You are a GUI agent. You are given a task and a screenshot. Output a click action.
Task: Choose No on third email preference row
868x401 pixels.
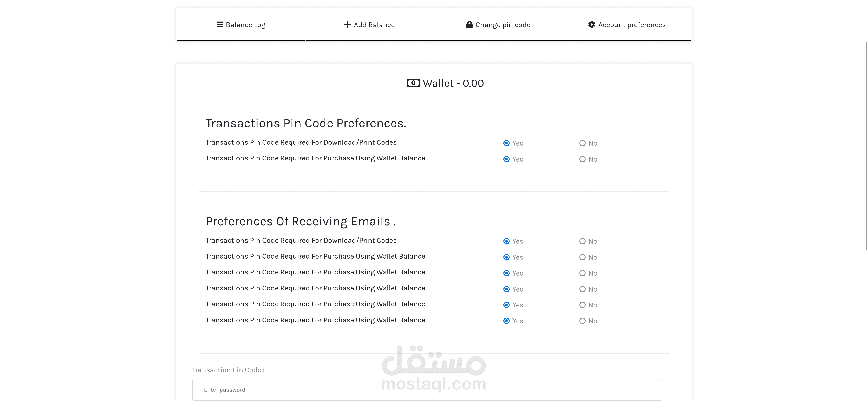pyautogui.click(x=582, y=273)
